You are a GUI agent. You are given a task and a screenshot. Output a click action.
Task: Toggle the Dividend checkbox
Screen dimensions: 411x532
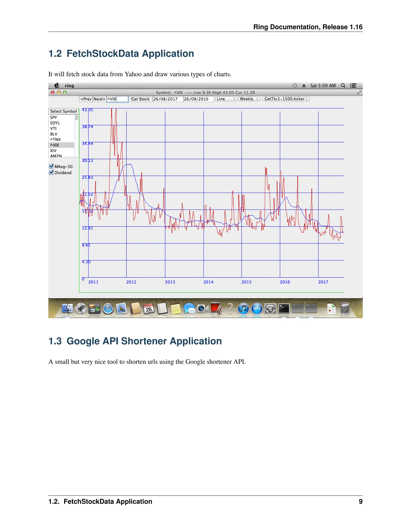(x=51, y=172)
